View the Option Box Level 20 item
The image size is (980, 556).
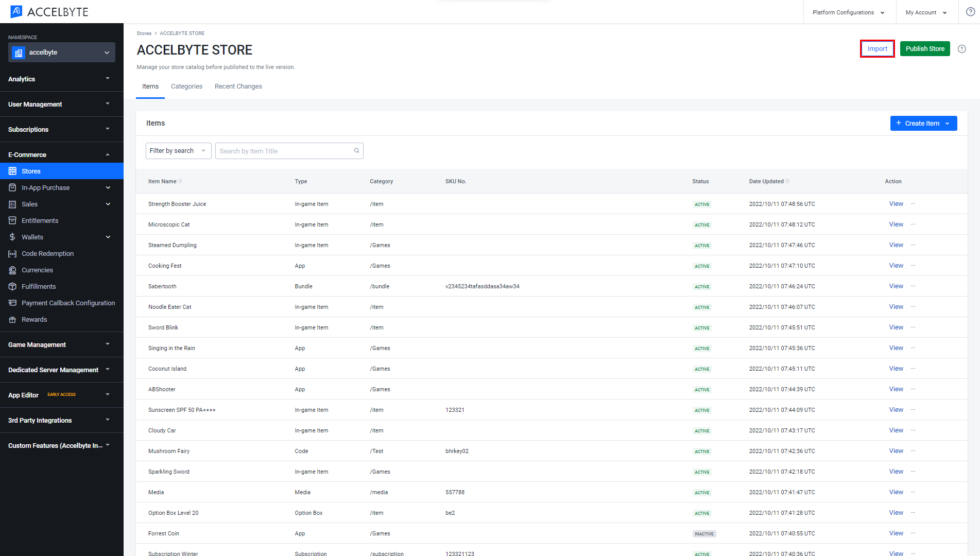896,513
